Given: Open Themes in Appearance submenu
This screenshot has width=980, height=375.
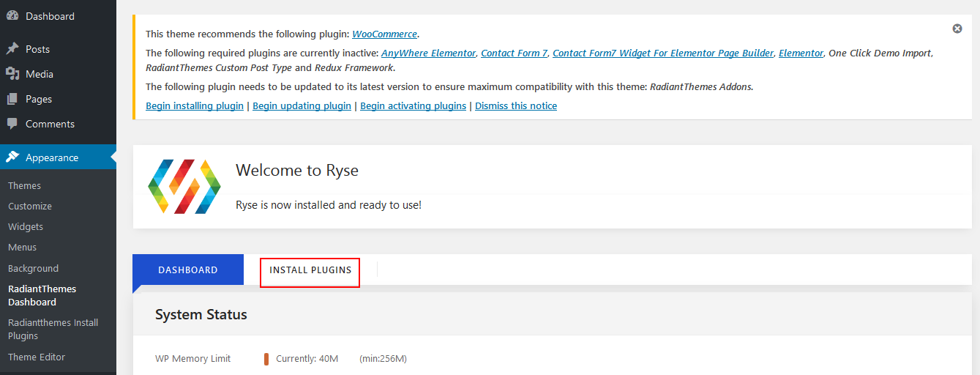Looking at the screenshot, I should click(x=24, y=186).
